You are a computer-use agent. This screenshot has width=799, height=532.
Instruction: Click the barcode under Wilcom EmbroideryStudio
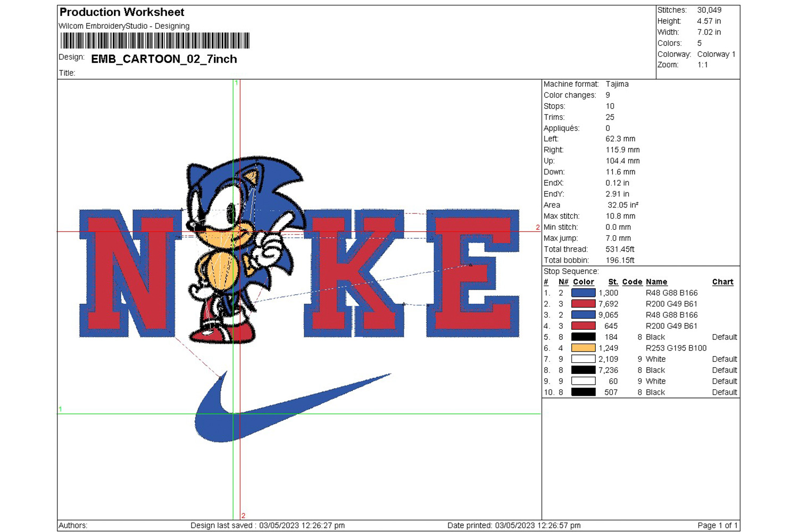coord(155,41)
